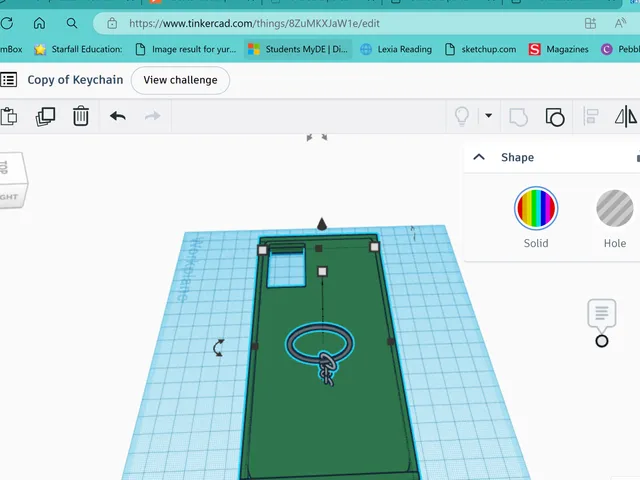Click the View challenge button
This screenshot has height=480, width=640.
coord(180,80)
